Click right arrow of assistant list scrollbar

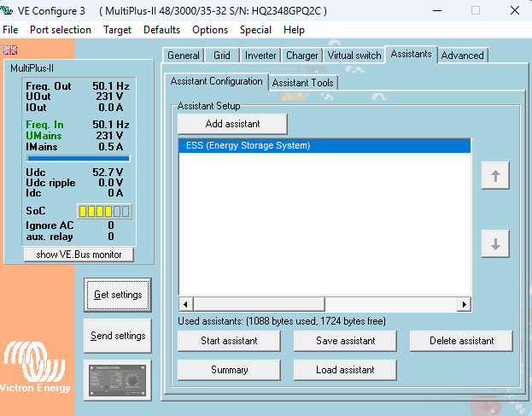[x=465, y=304]
